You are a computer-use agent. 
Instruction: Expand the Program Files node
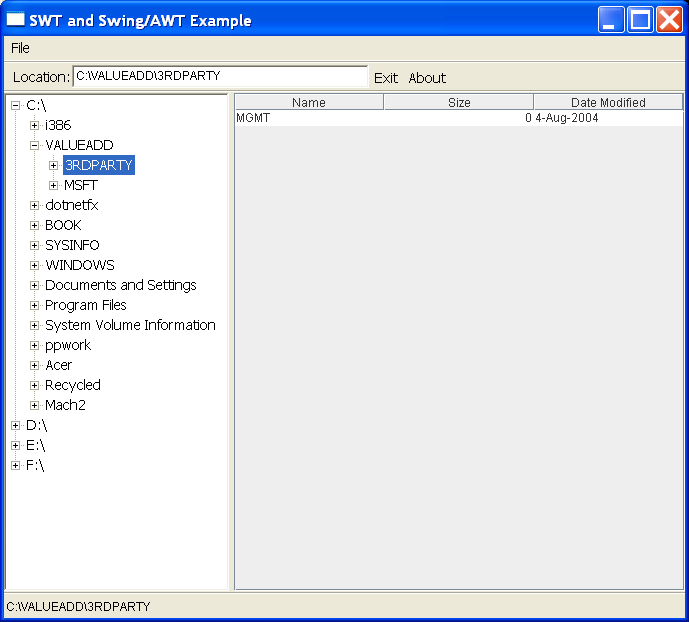(x=34, y=305)
